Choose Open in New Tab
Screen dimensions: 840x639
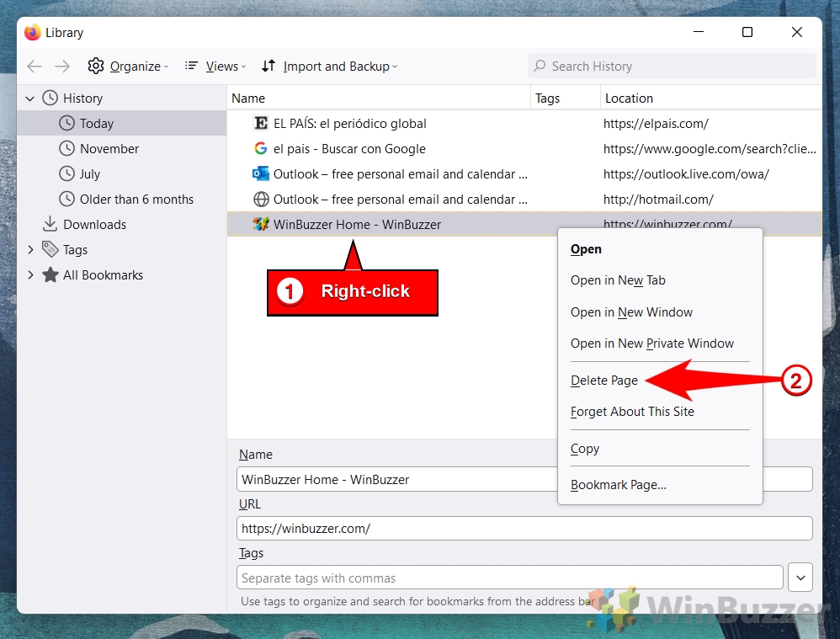(660, 280)
